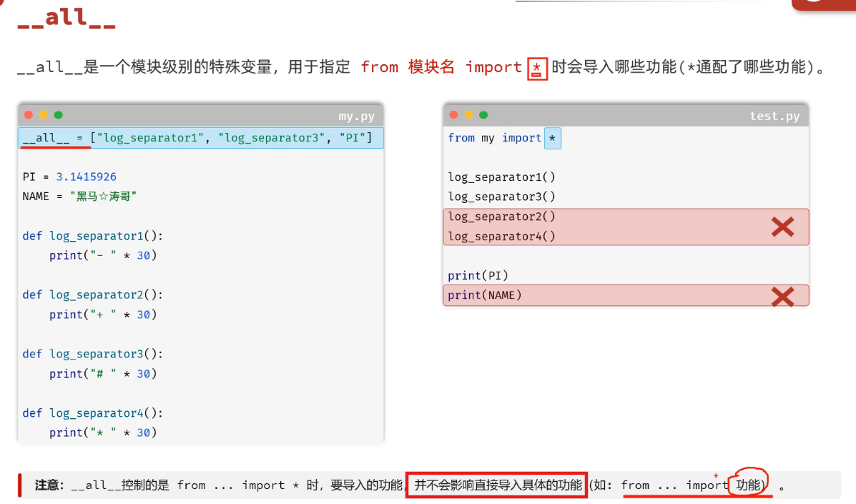Click the green dot in my.py window

(x=59, y=115)
